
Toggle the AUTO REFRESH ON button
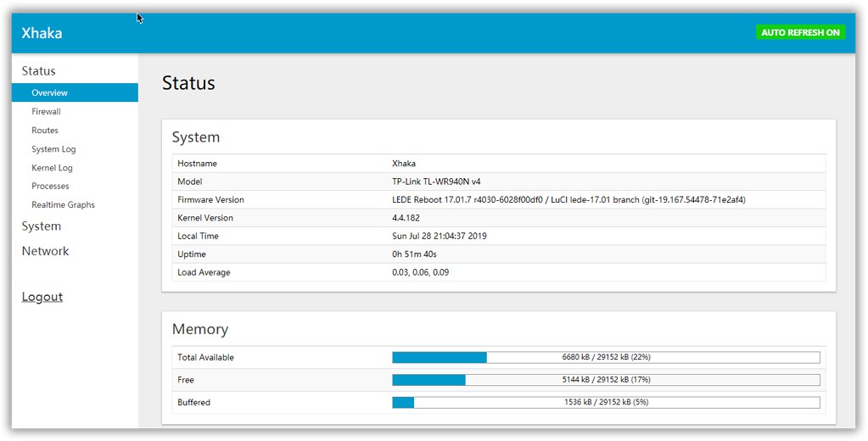(x=800, y=32)
